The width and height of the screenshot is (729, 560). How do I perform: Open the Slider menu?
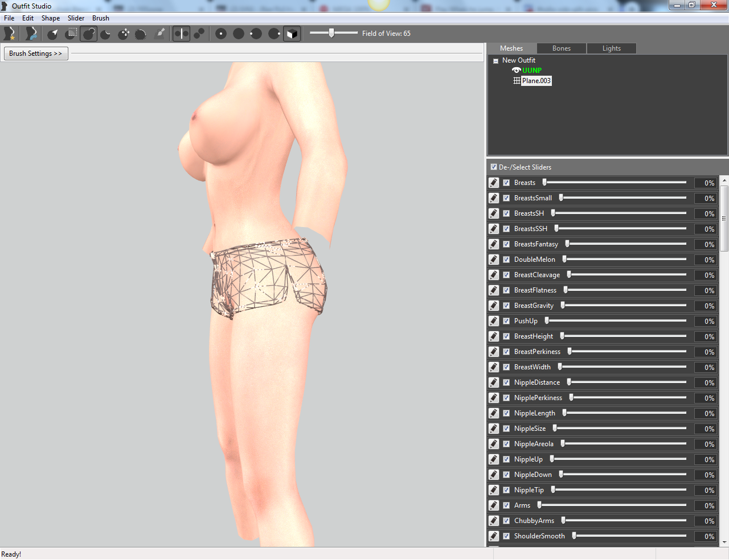tap(76, 18)
